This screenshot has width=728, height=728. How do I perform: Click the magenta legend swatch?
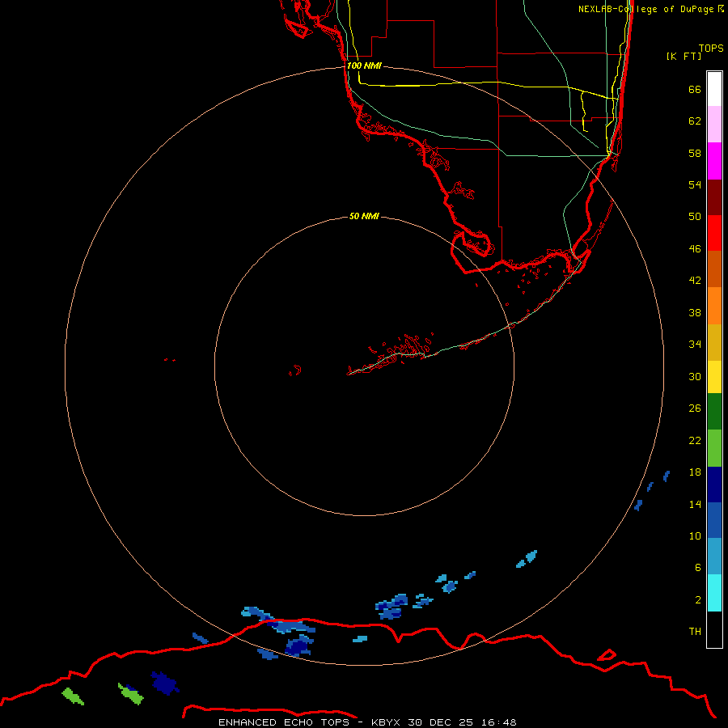click(714, 161)
